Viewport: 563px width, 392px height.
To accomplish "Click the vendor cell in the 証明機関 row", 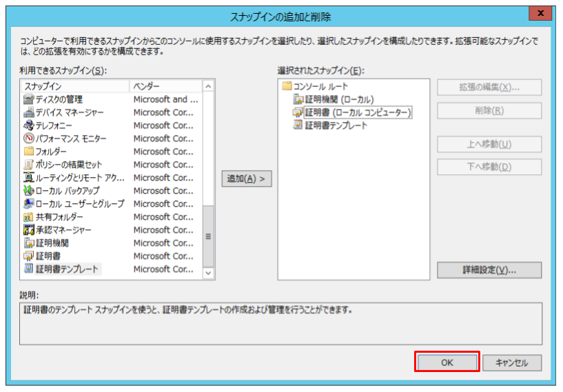I will [x=163, y=243].
